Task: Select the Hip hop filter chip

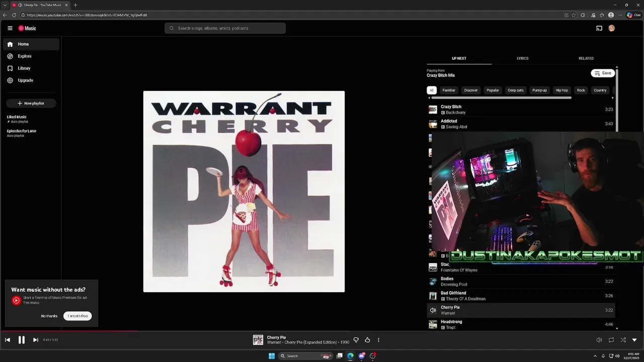Action: (x=561, y=90)
